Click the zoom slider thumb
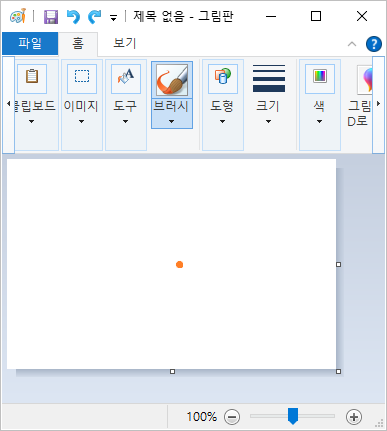Viewport: 387px width, 431px height. tap(293, 416)
